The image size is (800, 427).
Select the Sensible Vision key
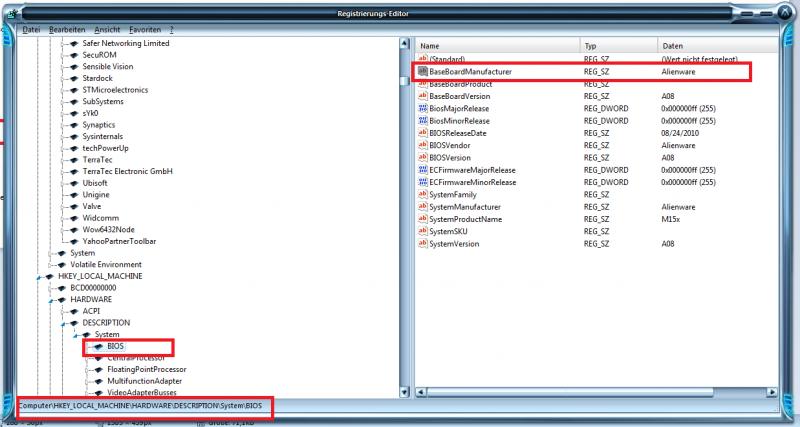(x=108, y=67)
